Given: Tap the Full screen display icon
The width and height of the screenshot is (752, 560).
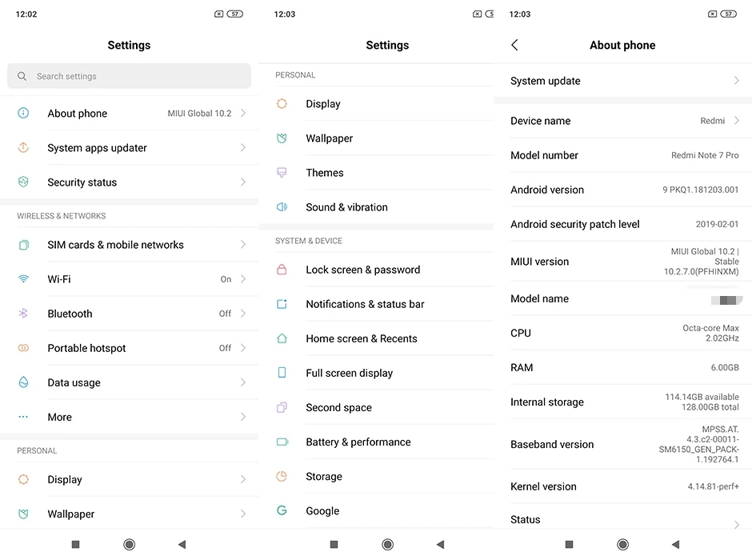Looking at the screenshot, I should (x=282, y=373).
